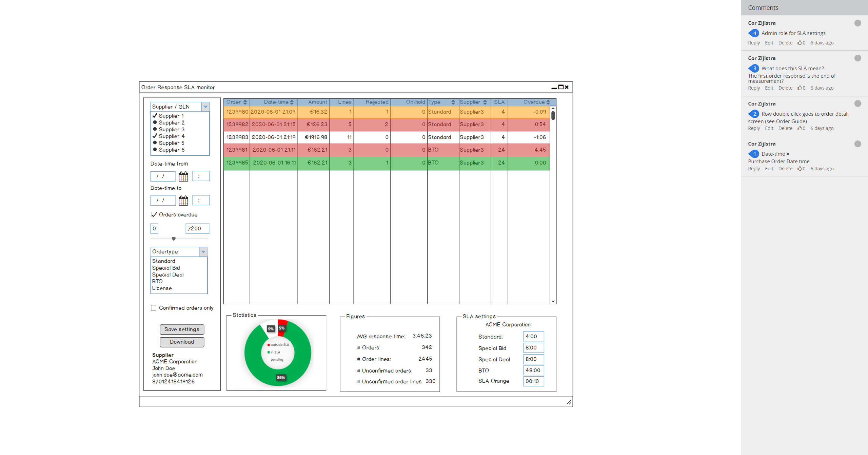
Task: Sort by Type column header arrows
Action: coord(453,102)
